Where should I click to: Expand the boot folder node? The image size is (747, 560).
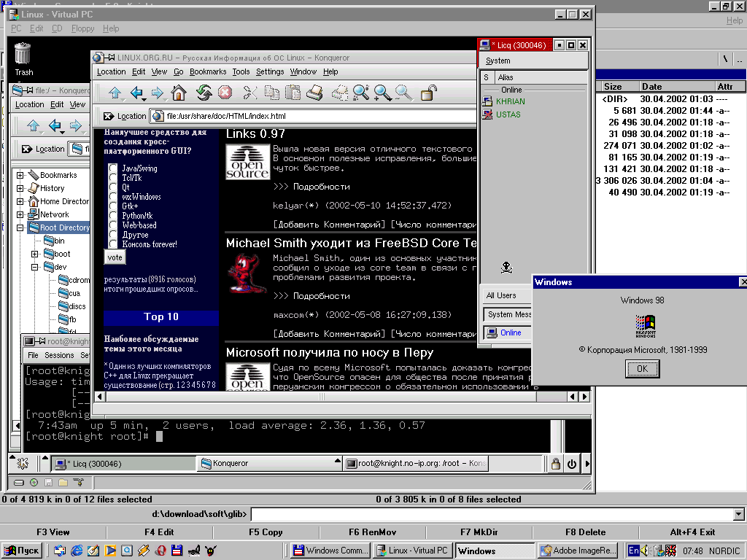click(35, 254)
